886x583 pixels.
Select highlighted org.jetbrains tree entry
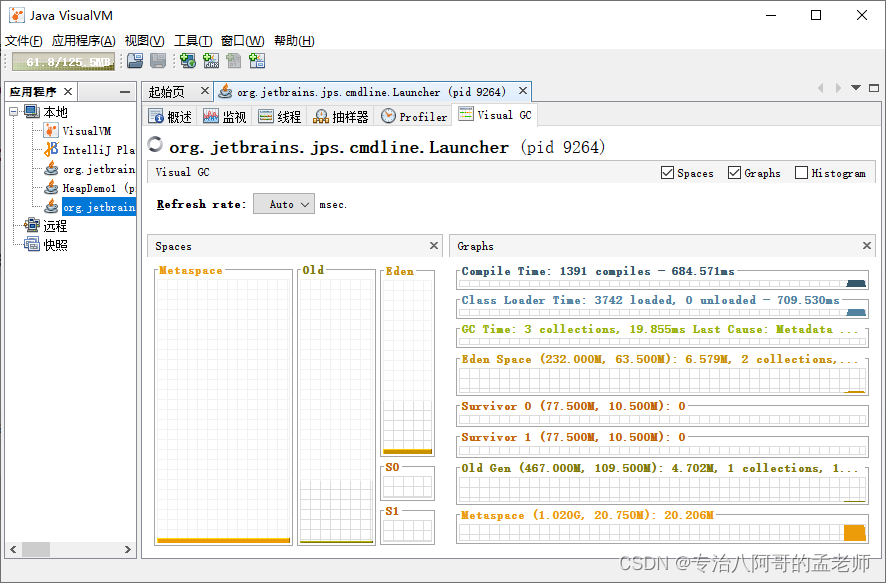[99, 207]
